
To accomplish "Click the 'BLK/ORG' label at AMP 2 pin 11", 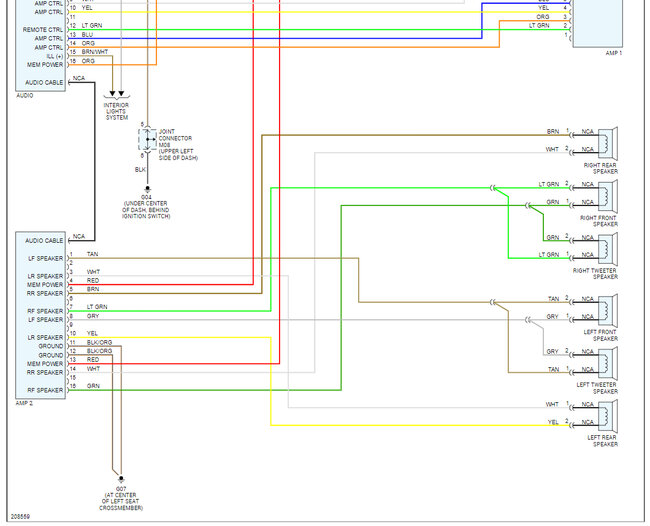I will tap(99, 342).
